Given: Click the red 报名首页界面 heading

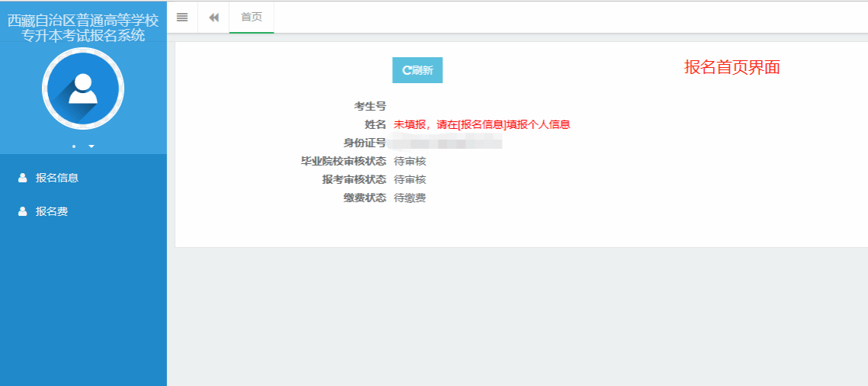Looking at the screenshot, I should (x=731, y=67).
